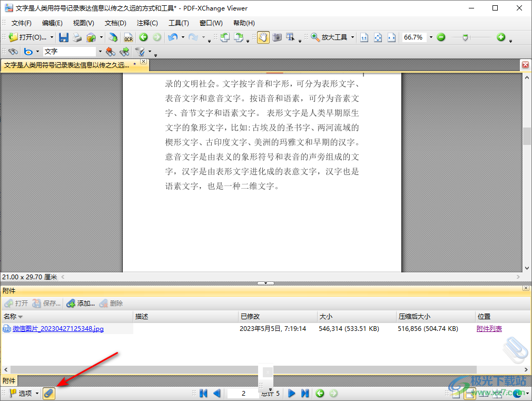Rotate page clockwise
The height and width of the screenshot is (401, 532).
pyautogui.click(x=239, y=37)
